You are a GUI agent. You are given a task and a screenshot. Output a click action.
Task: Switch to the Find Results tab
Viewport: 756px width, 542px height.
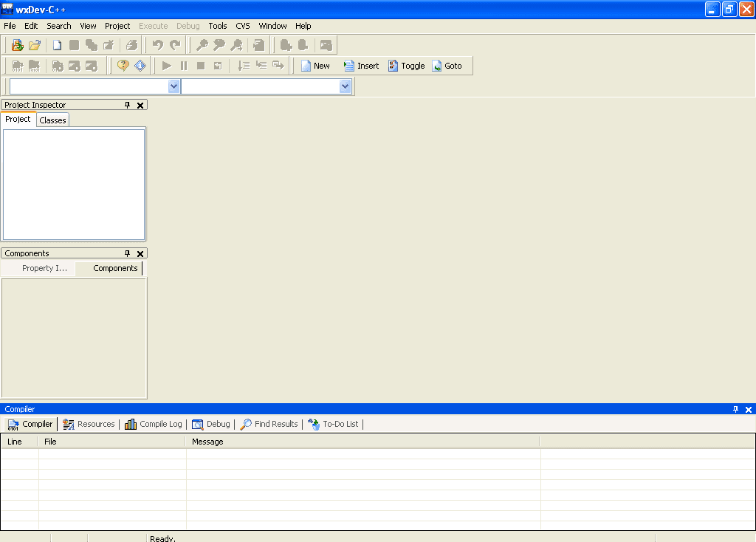click(269, 425)
